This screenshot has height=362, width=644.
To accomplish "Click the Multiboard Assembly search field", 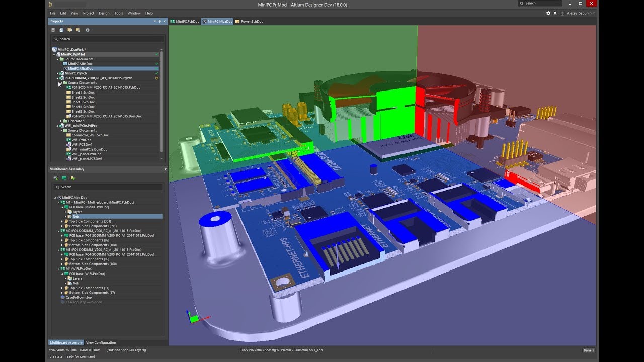I will pos(108,187).
